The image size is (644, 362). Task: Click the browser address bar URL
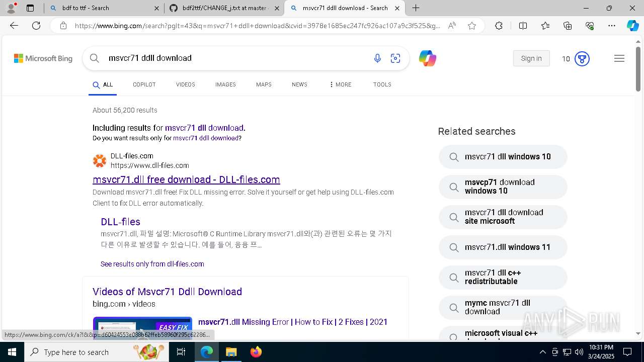[257, 26]
